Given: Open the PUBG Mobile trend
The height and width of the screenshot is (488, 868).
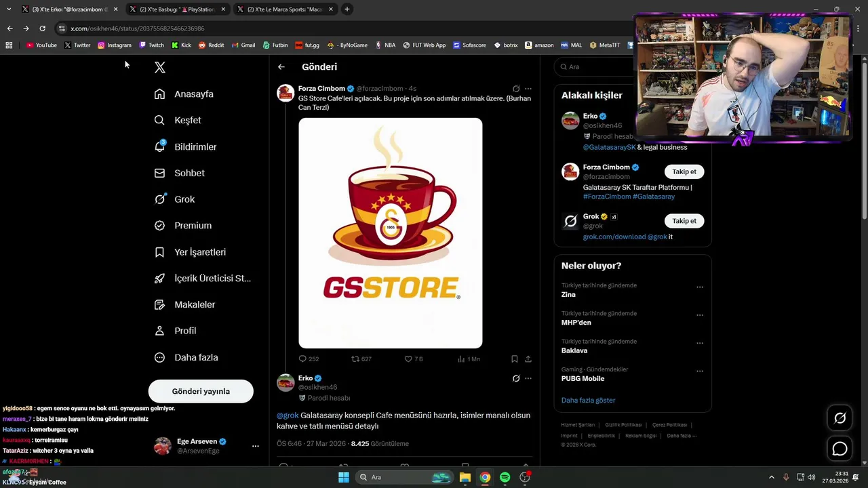Looking at the screenshot, I should (x=583, y=379).
